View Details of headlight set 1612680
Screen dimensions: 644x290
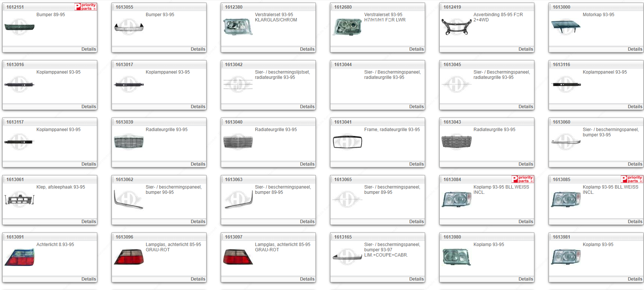tap(416, 49)
